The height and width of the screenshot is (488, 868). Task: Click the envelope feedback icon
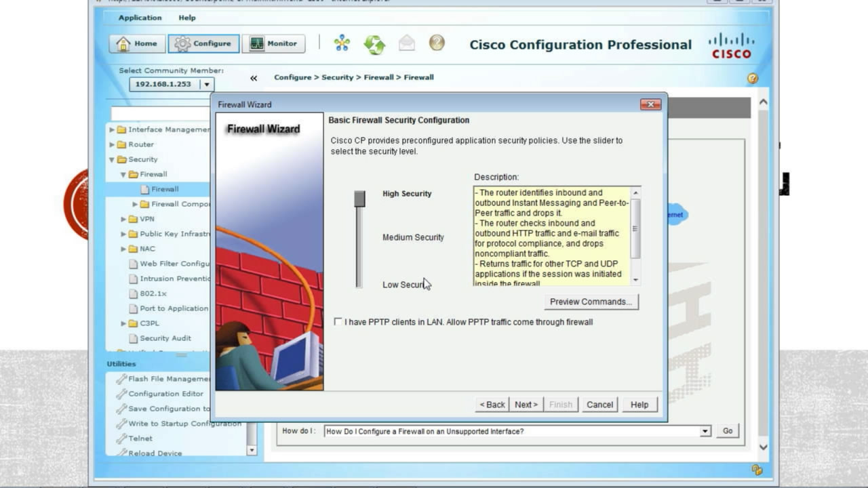[x=406, y=43]
